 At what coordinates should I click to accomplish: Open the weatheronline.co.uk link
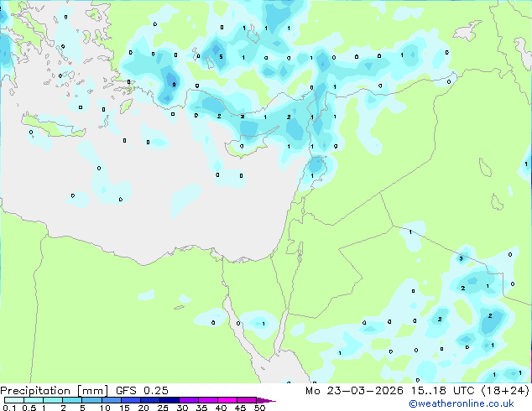(462, 403)
